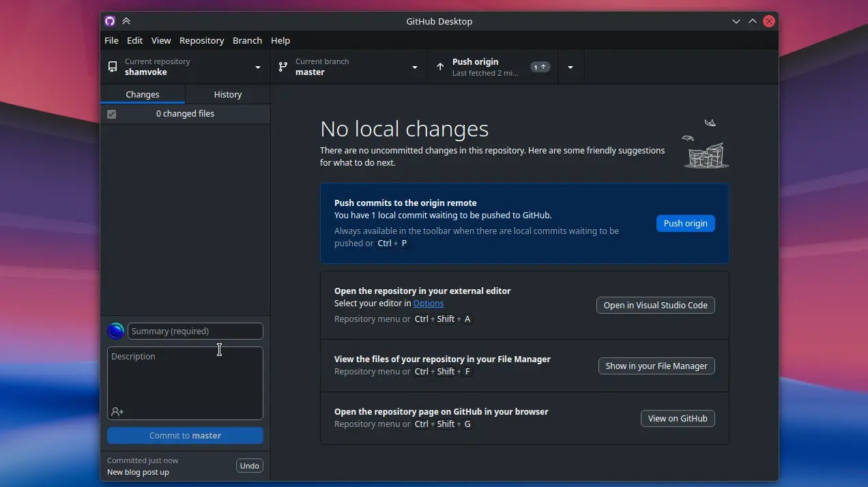Maximize window using the title bar up chevron
This screenshot has width=868, height=487.
click(753, 21)
